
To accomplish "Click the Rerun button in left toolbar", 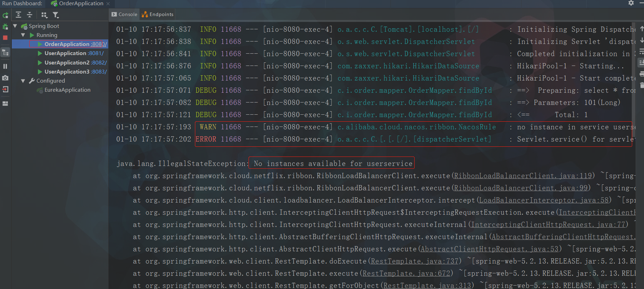I will point(5,15).
